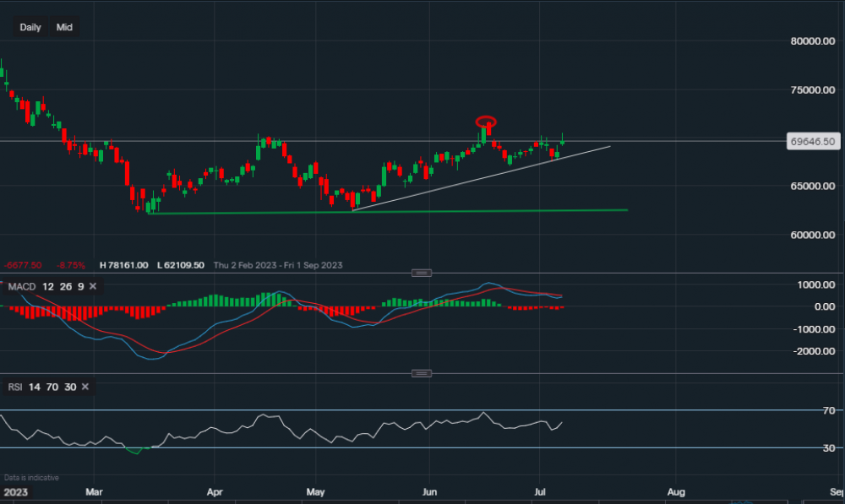Remove the MACD indicator with its X
The width and height of the screenshot is (845, 504).
pyautogui.click(x=92, y=287)
